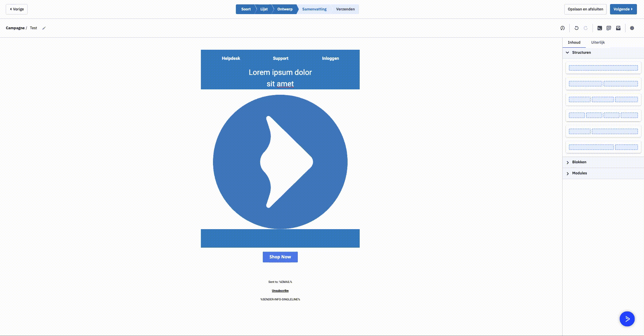Select the three-column structure
This screenshot has height=336, width=644.
pyautogui.click(x=603, y=99)
